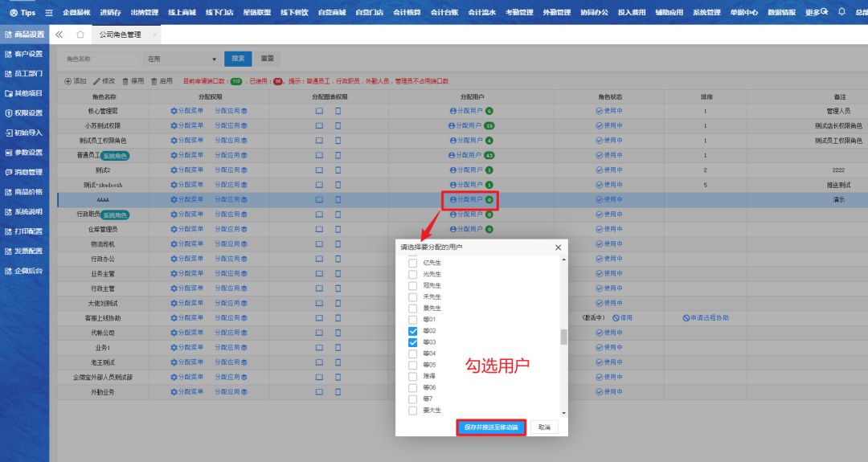Click the 取消 button in the dialog
This screenshot has height=462, width=868.
(x=544, y=427)
